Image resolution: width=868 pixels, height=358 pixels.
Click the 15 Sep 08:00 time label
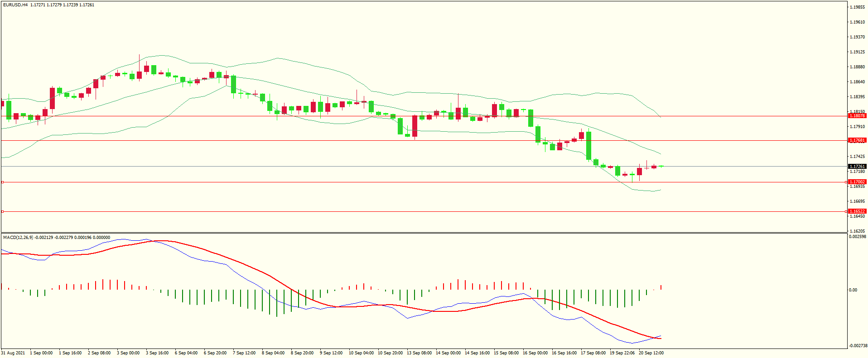[x=506, y=353]
